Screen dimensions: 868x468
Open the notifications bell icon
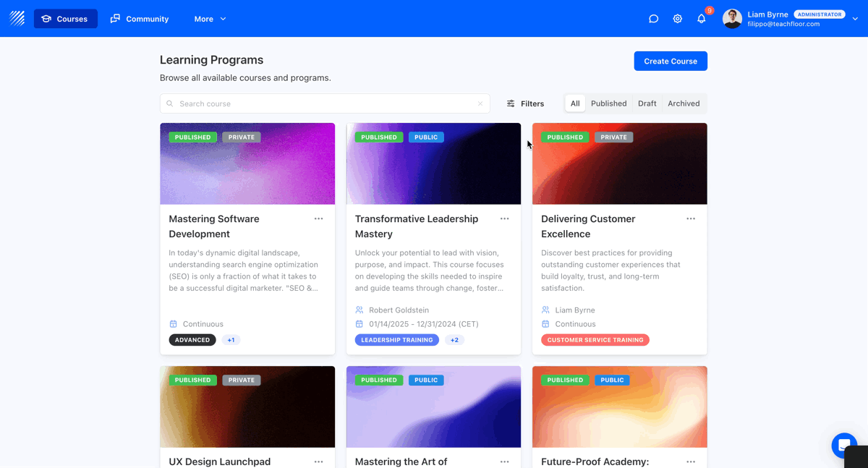pos(701,19)
